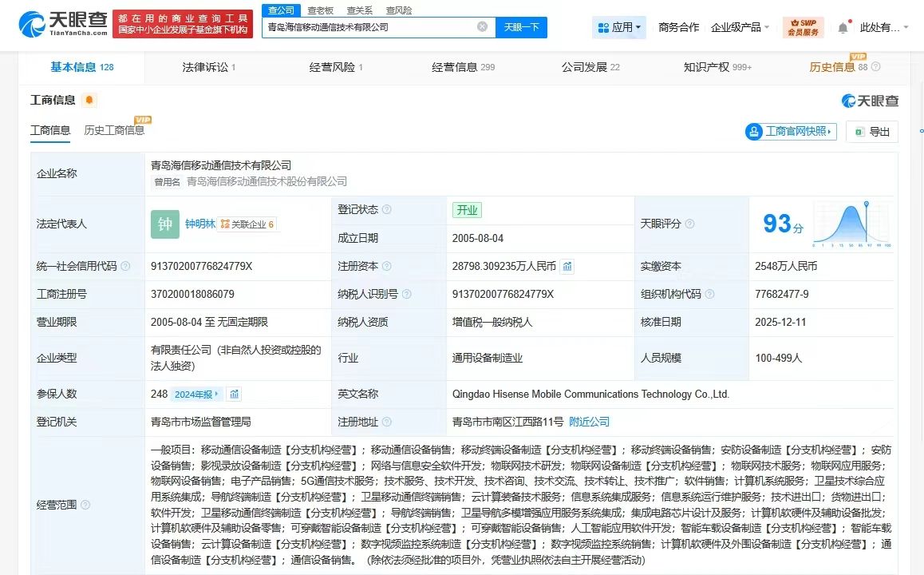The width and height of the screenshot is (924, 575).
Task: Click the orange bell icon beside 工商信息
Action: coord(89,100)
